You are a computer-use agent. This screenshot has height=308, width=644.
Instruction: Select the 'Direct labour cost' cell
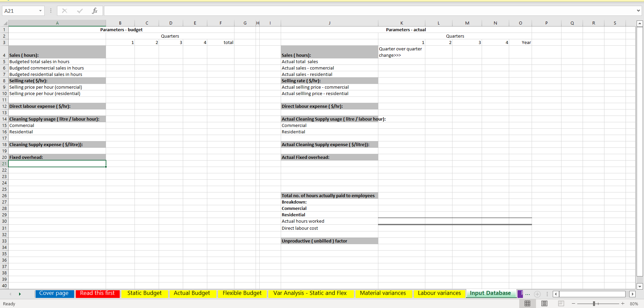[329, 228]
